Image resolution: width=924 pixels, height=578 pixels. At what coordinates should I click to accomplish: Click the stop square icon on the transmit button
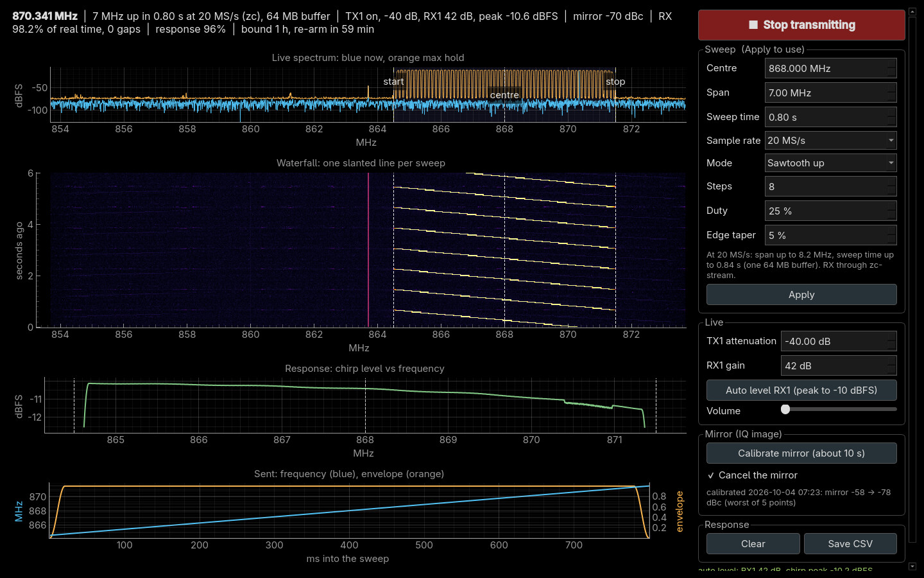pyautogui.click(x=753, y=25)
